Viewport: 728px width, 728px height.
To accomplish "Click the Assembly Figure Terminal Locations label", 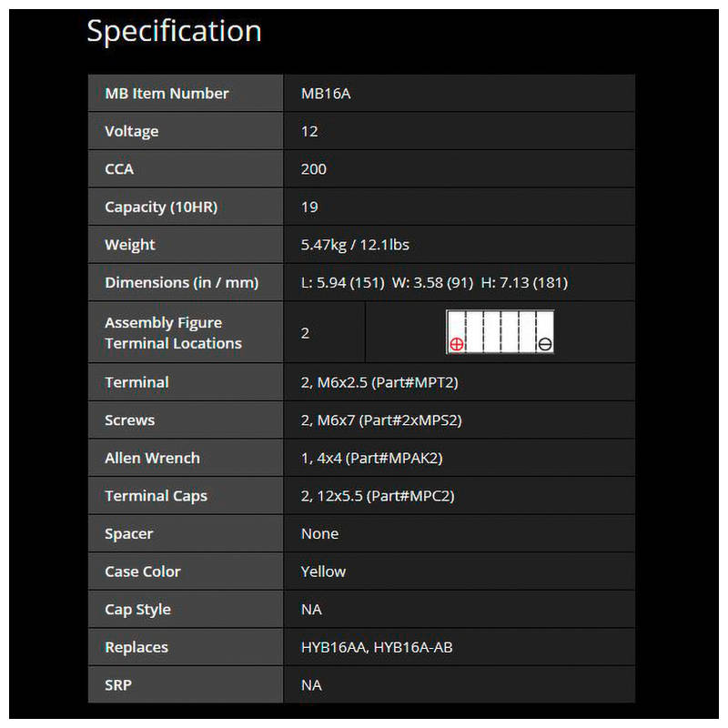I will coord(173,333).
